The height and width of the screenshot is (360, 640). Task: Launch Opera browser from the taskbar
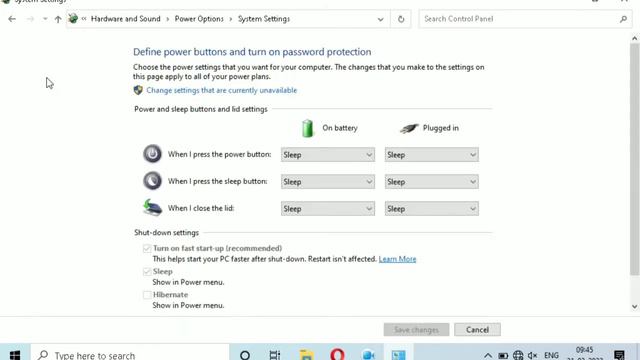point(337,355)
